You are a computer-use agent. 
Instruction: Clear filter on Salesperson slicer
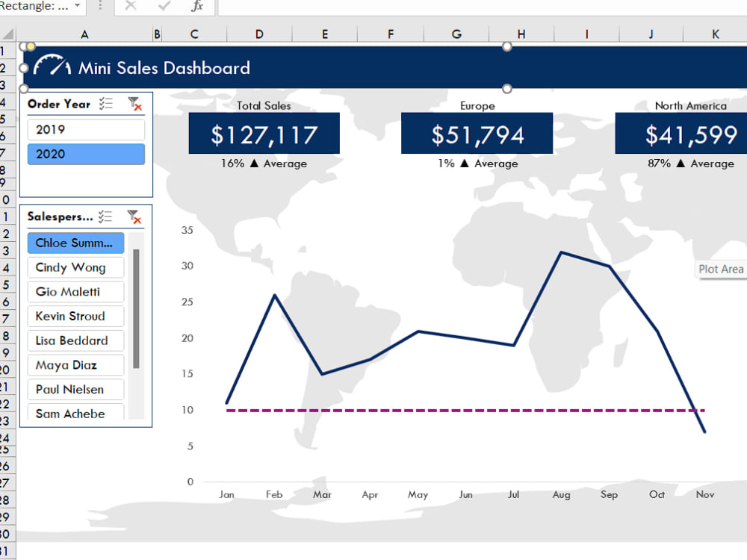pyautogui.click(x=134, y=217)
